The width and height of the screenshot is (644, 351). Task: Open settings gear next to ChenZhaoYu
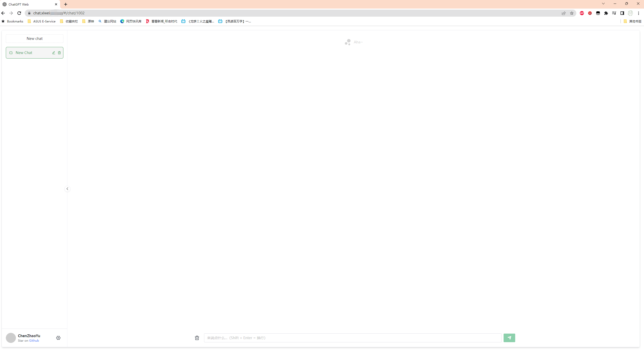tap(58, 338)
